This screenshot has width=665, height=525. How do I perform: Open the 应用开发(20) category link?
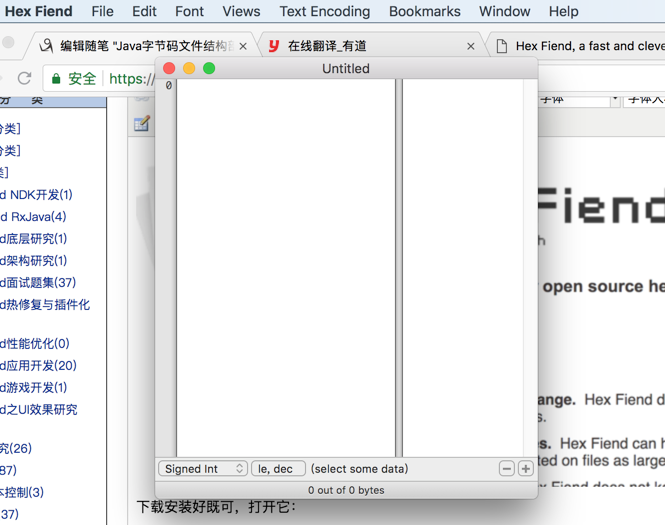tap(38, 366)
